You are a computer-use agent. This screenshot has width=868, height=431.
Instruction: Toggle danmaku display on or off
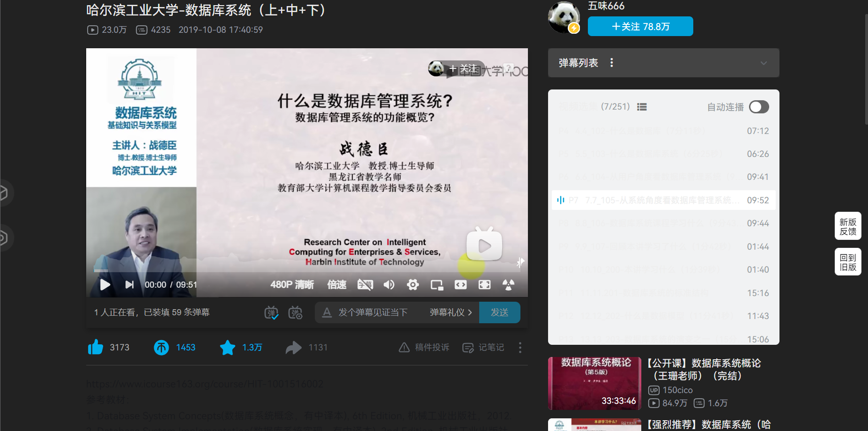(271, 312)
